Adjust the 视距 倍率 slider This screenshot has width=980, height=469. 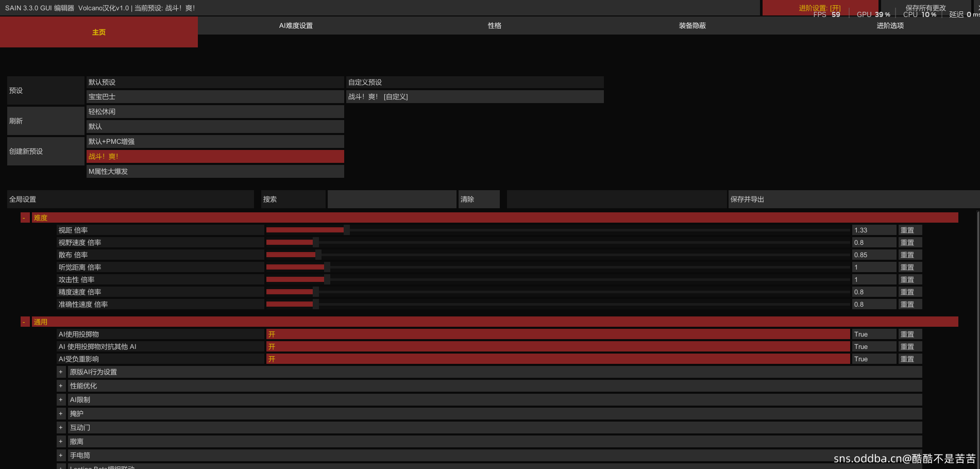pyautogui.click(x=347, y=230)
